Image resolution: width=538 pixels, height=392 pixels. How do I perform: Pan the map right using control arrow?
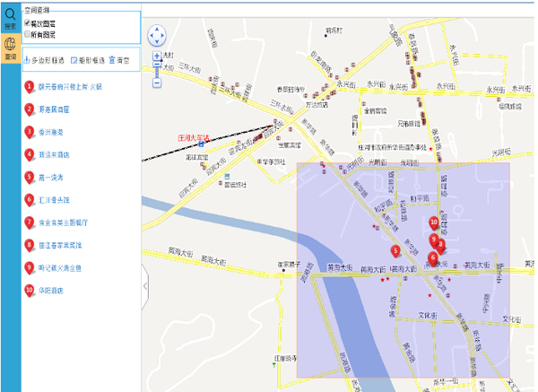163,35
